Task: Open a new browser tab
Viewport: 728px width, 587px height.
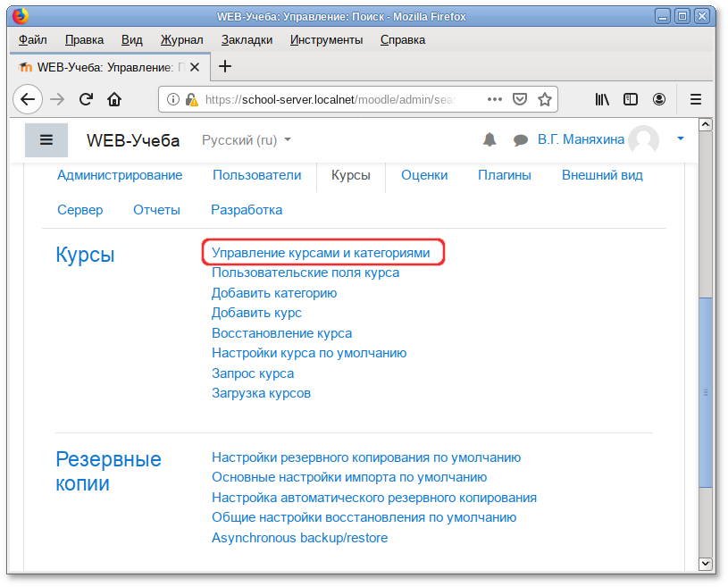Action: (225, 66)
